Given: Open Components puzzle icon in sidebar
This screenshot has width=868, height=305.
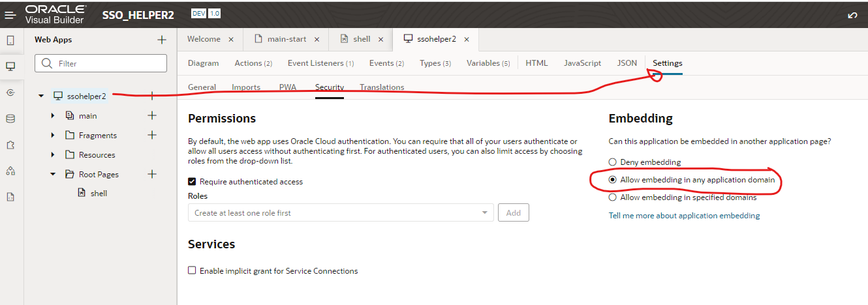Looking at the screenshot, I should click(10, 145).
